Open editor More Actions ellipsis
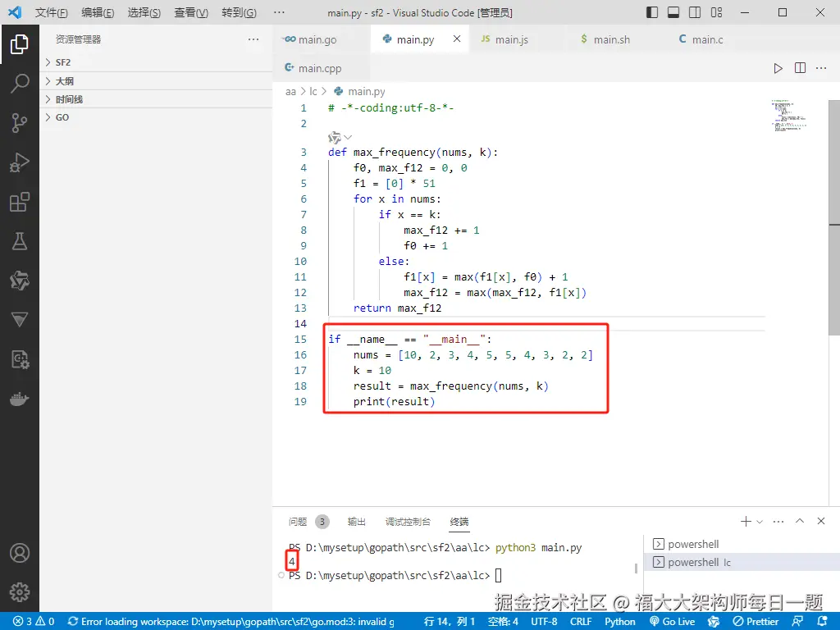The image size is (840, 630). [x=820, y=68]
